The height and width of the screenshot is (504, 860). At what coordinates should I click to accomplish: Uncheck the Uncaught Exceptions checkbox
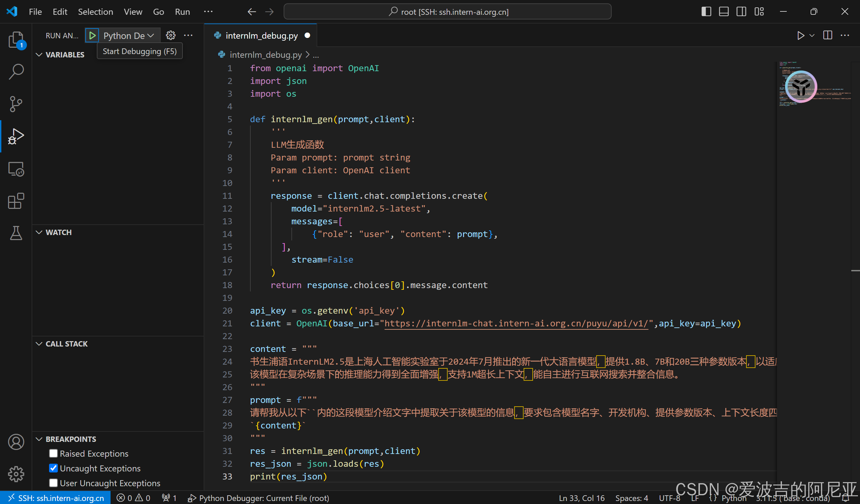click(x=53, y=468)
